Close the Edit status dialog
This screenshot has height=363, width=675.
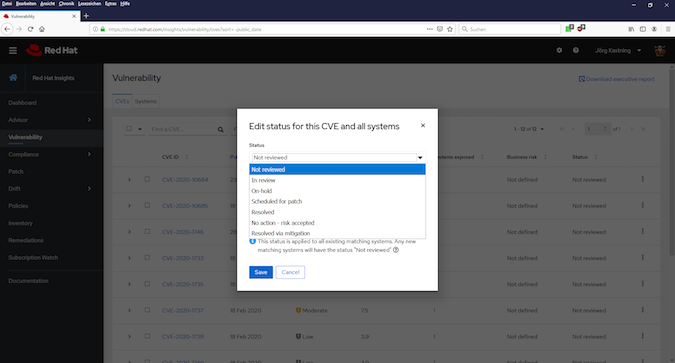click(x=423, y=125)
